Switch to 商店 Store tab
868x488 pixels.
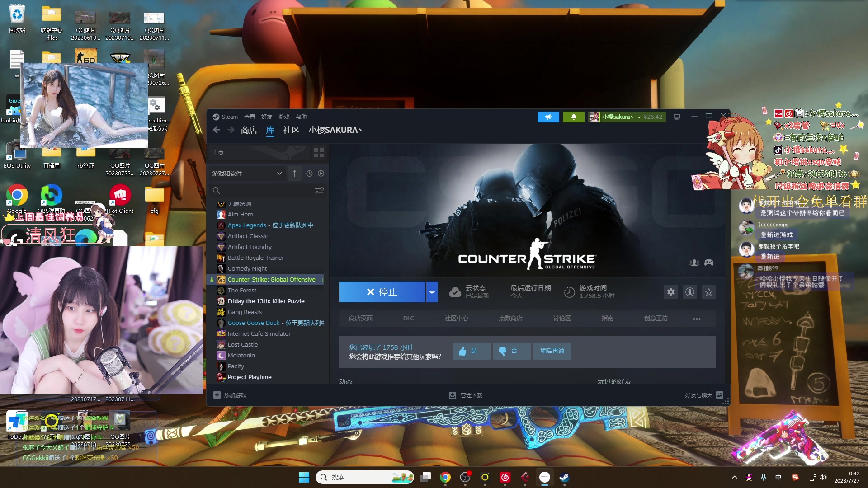(x=249, y=130)
